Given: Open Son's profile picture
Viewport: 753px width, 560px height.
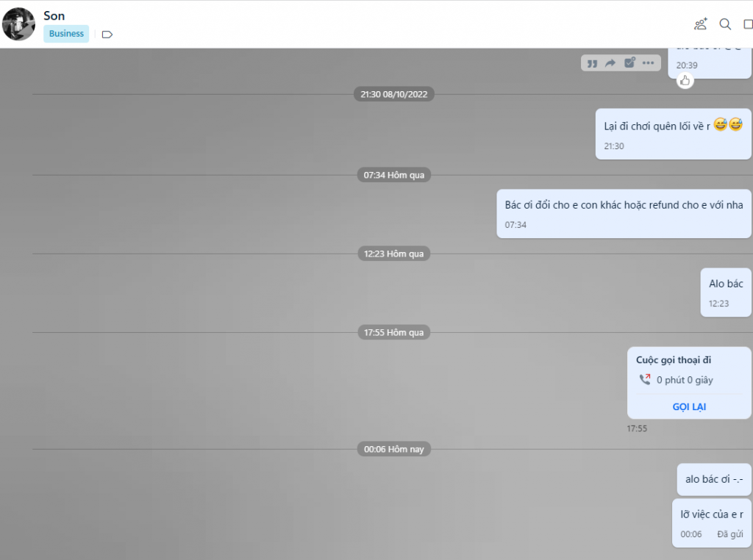Looking at the screenshot, I should pyautogui.click(x=18, y=24).
